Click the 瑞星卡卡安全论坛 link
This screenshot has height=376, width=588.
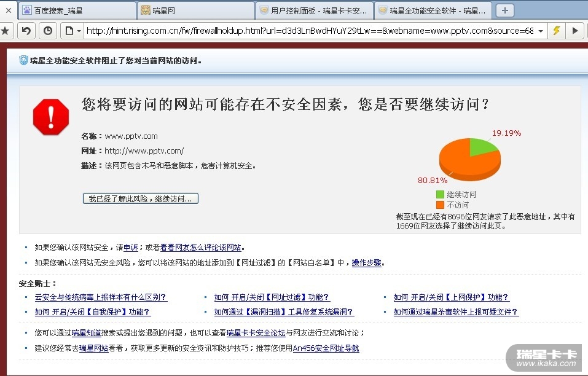256,333
